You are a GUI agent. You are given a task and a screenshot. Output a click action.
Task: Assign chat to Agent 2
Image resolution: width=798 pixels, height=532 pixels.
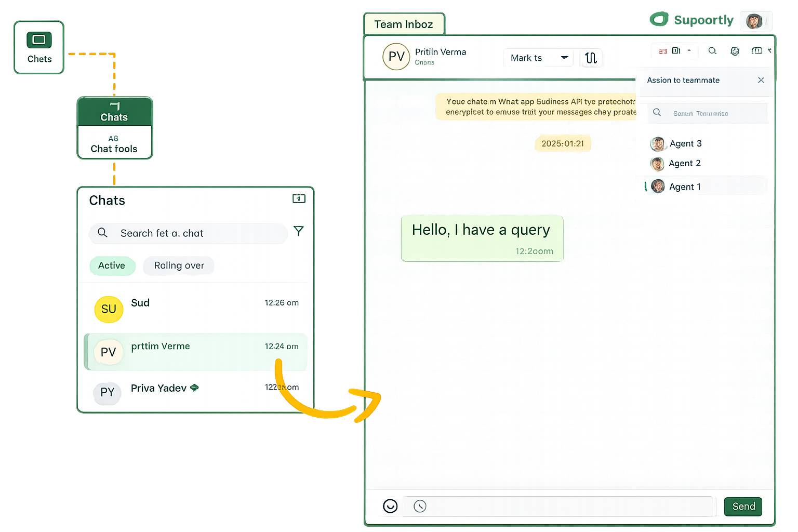coord(707,164)
